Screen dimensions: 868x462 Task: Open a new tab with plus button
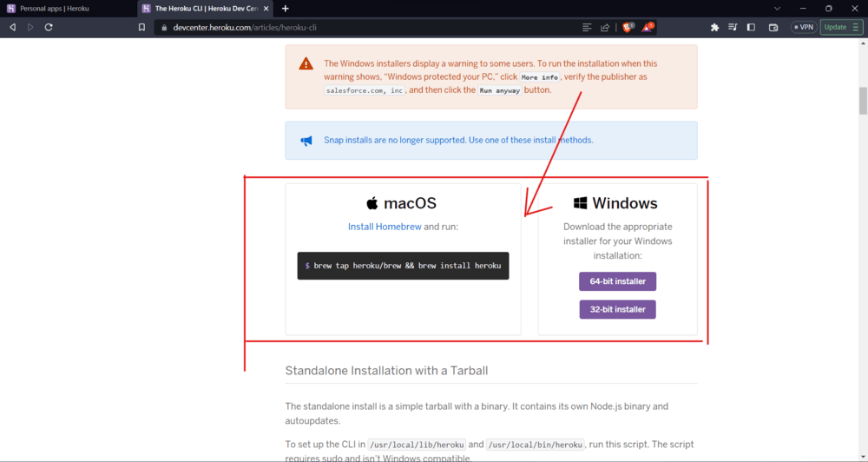(x=285, y=9)
